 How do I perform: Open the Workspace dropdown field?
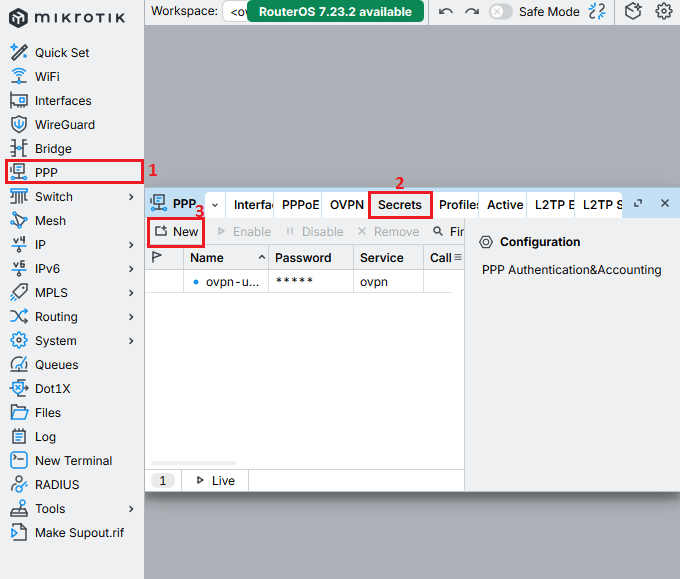tap(235, 12)
